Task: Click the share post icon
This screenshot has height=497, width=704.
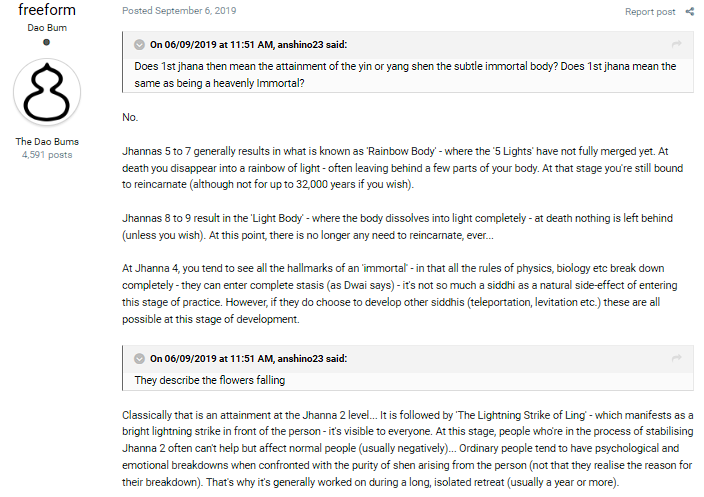Action: coord(690,12)
